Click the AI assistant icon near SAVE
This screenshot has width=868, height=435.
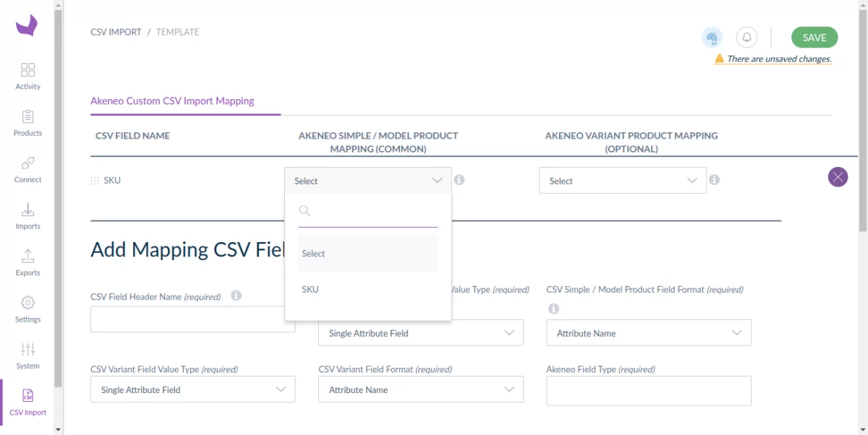(712, 37)
